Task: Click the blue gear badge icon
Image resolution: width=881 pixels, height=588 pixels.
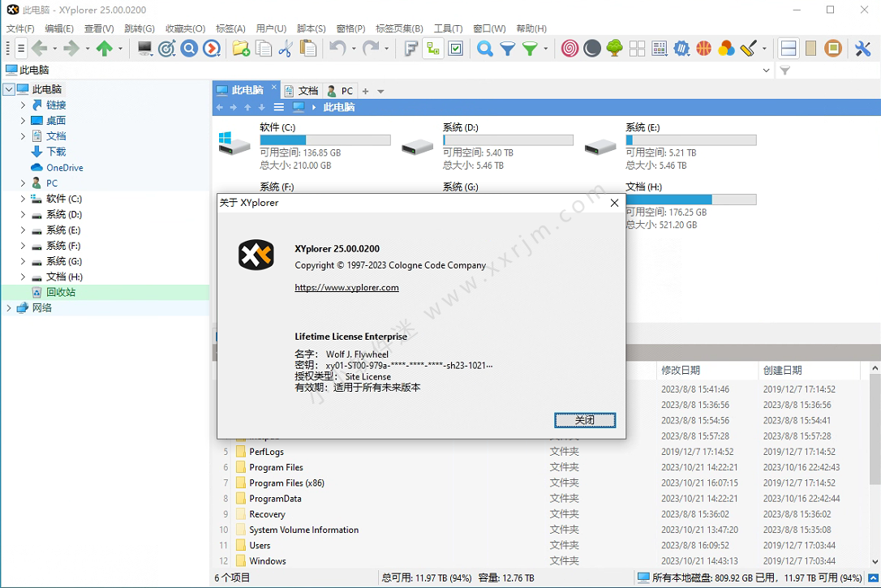Action: coord(681,49)
